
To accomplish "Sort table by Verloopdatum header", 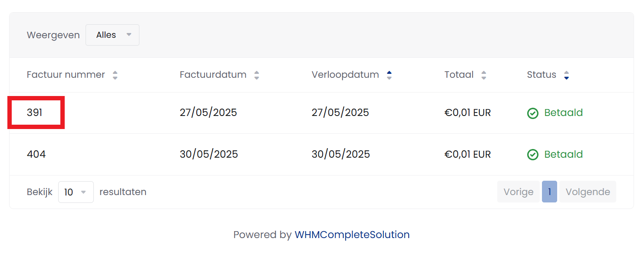I will [345, 75].
